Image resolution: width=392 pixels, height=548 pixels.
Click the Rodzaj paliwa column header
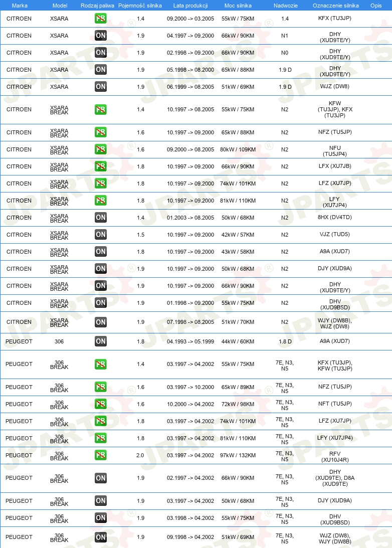(x=97, y=6)
